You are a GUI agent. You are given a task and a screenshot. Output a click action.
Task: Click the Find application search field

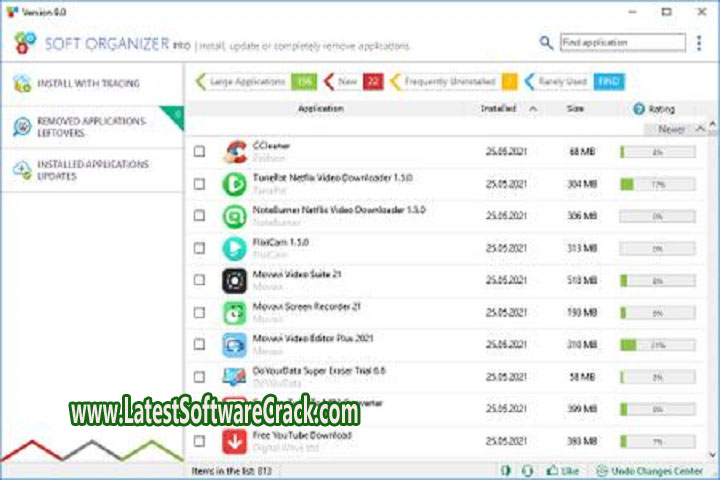[x=622, y=43]
